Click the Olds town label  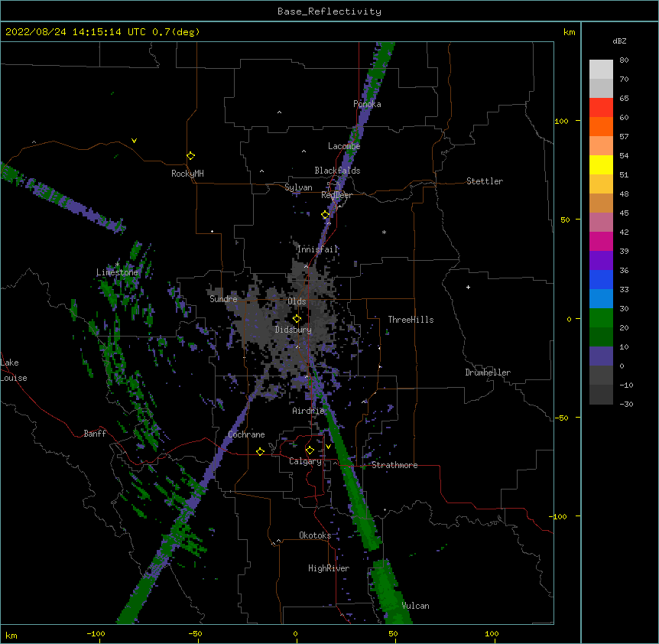pos(297,301)
